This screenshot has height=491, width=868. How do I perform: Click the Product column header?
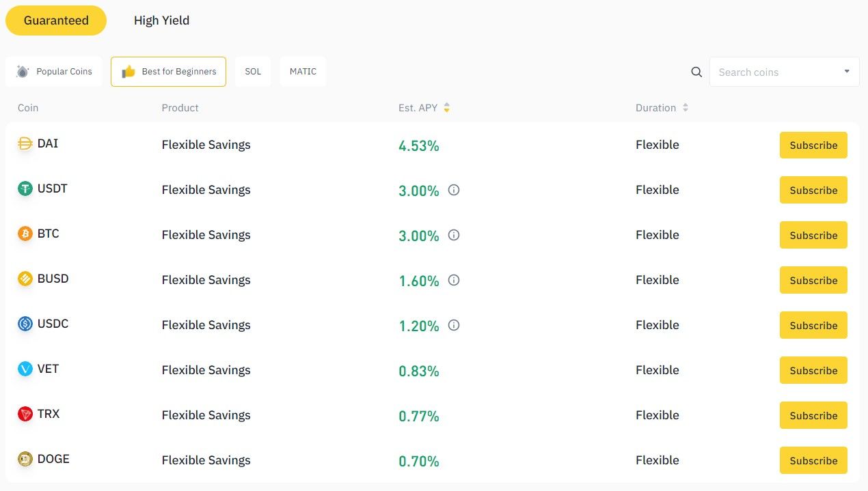pos(180,108)
